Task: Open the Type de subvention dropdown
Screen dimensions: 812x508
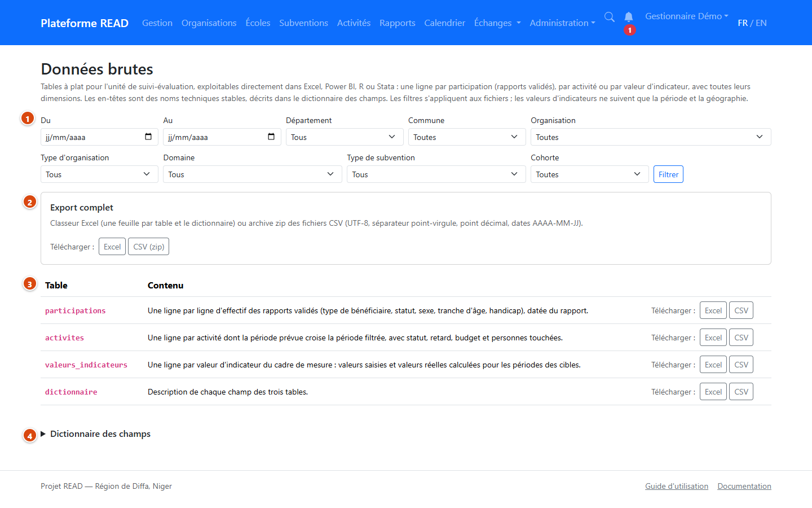Action: click(x=436, y=174)
